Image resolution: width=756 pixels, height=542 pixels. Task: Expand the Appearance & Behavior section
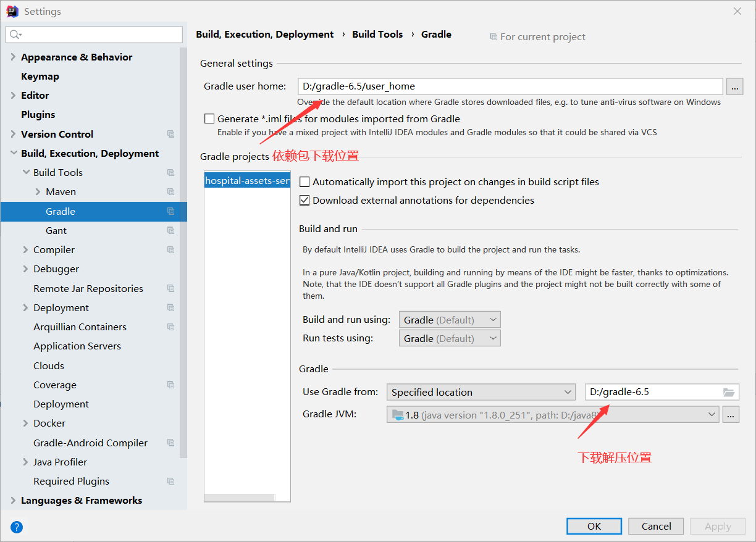tap(13, 57)
